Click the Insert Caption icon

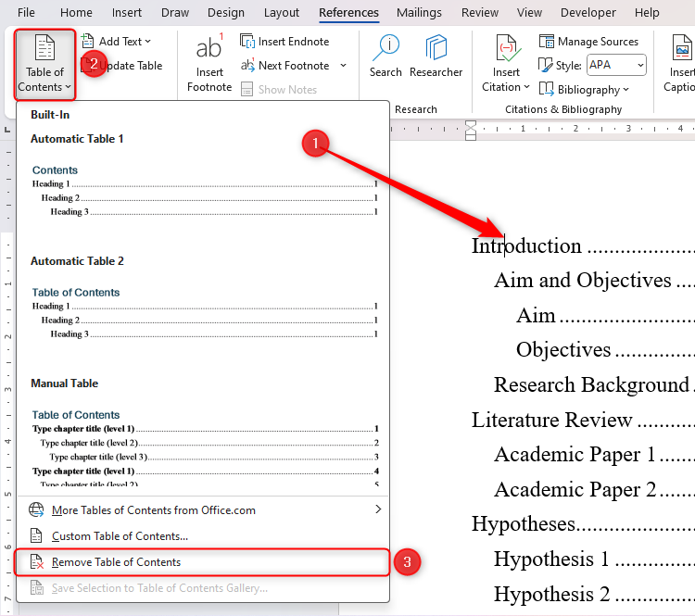(x=683, y=47)
